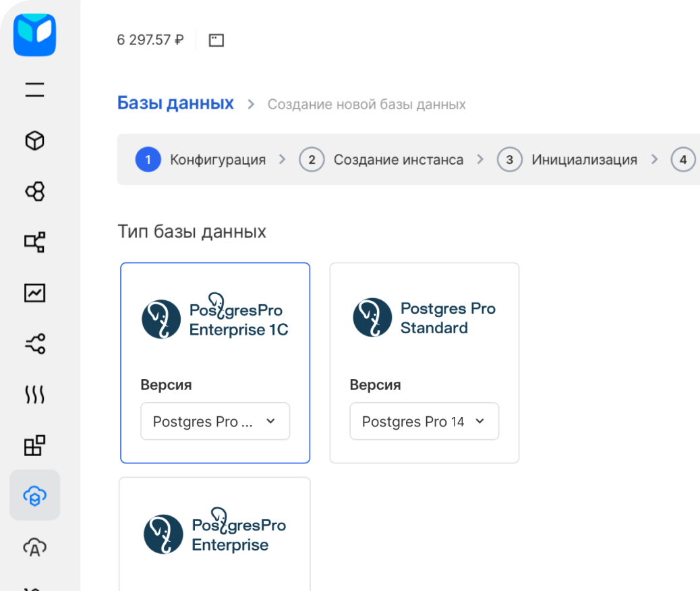Select step 3 Инициализация
The image size is (700, 591).
(567, 159)
